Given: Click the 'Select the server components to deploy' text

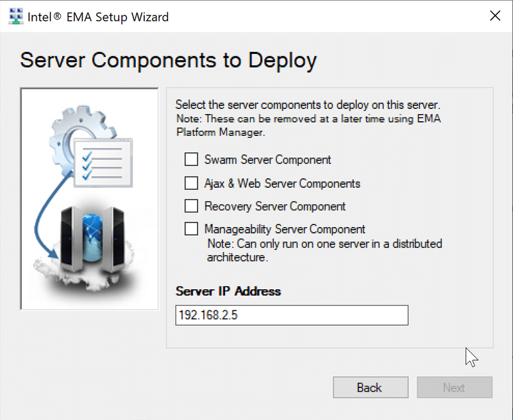Looking at the screenshot, I should [x=308, y=105].
